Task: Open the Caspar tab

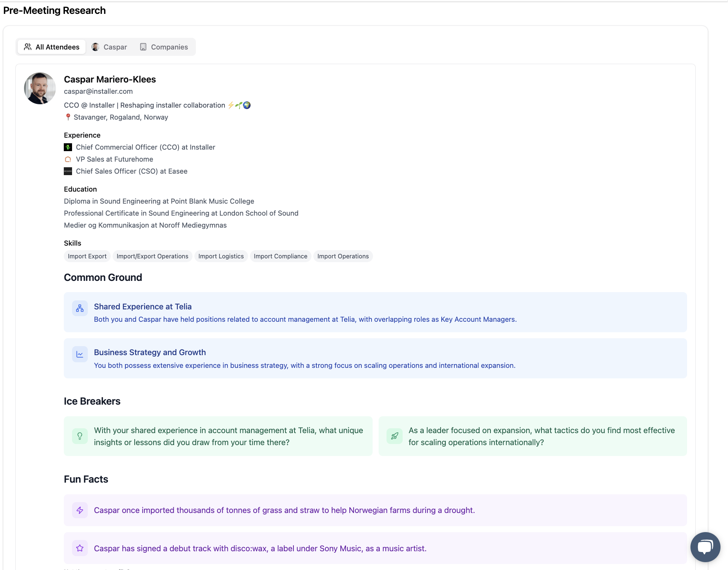Action: (x=110, y=47)
